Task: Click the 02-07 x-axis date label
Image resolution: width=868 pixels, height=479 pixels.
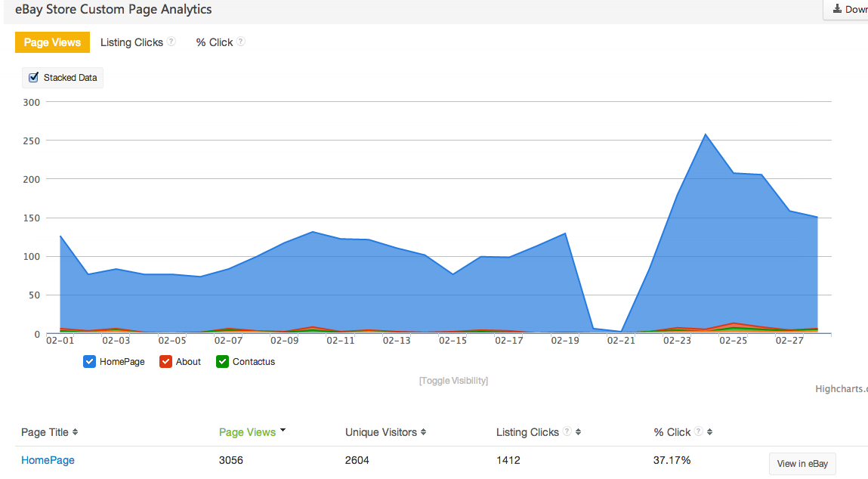Action: (229, 341)
